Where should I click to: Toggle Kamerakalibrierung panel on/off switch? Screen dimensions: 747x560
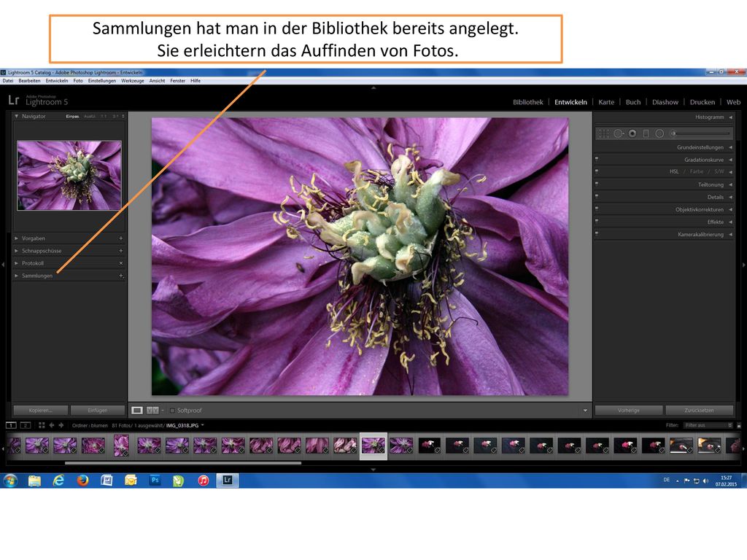point(597,233)
